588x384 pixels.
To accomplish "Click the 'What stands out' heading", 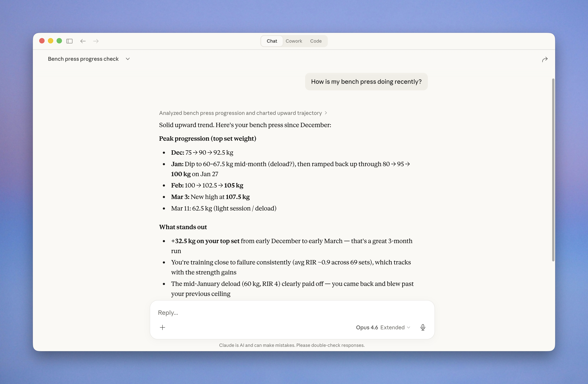I will [183, 227].
